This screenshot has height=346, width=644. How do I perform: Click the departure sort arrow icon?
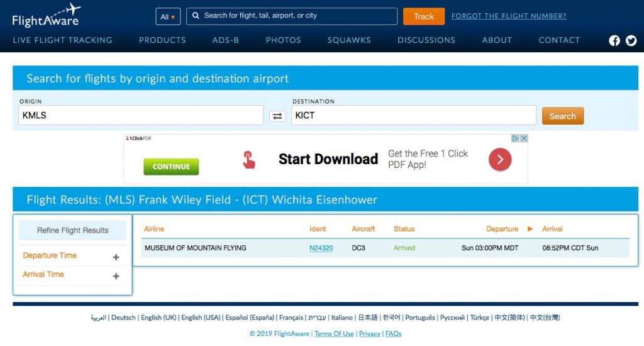[530, 229]
